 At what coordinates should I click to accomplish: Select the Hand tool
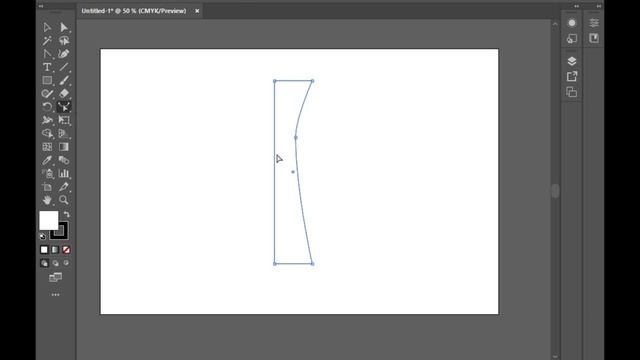tap(47, 200)
